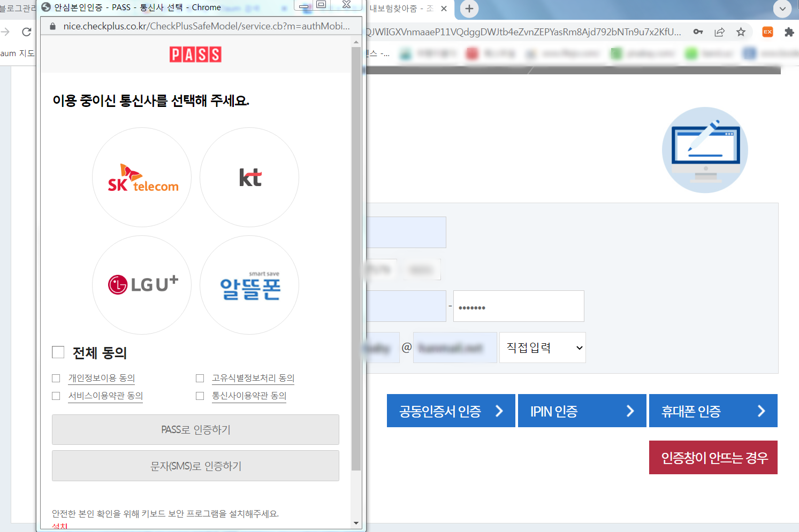Open the 직접입력 email domain dropdown
The height and width of the screenshot is (532, 799).
543,348
